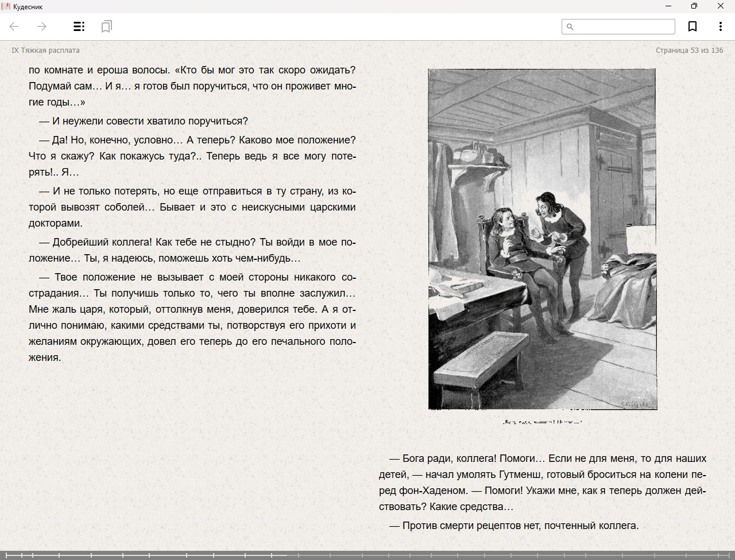Image resolution: width=735 pixels, height=560 pixels.
Task: Click paragraph beginning 'Добрейший коллега'
Action: click(x=192, y=250)
